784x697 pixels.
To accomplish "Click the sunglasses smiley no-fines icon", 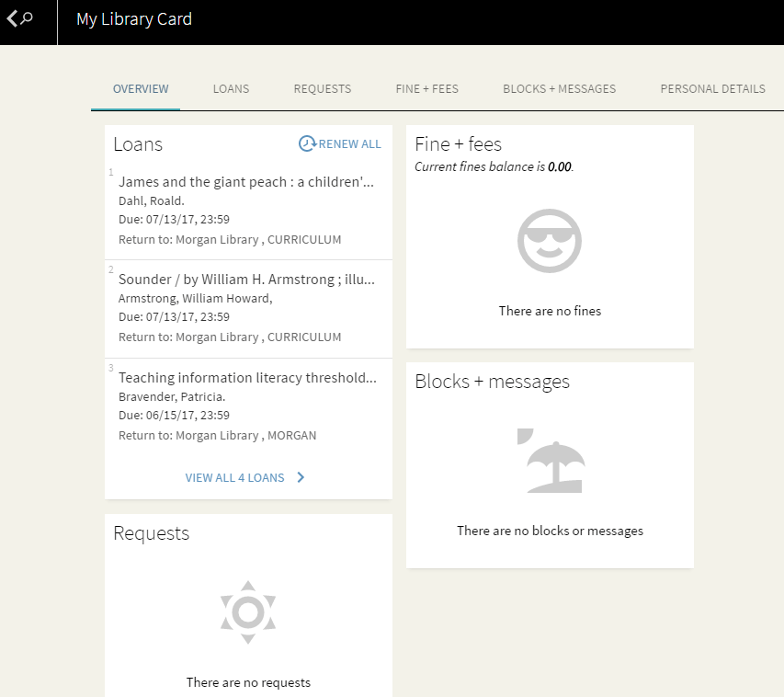I will (x=549, y=241).
